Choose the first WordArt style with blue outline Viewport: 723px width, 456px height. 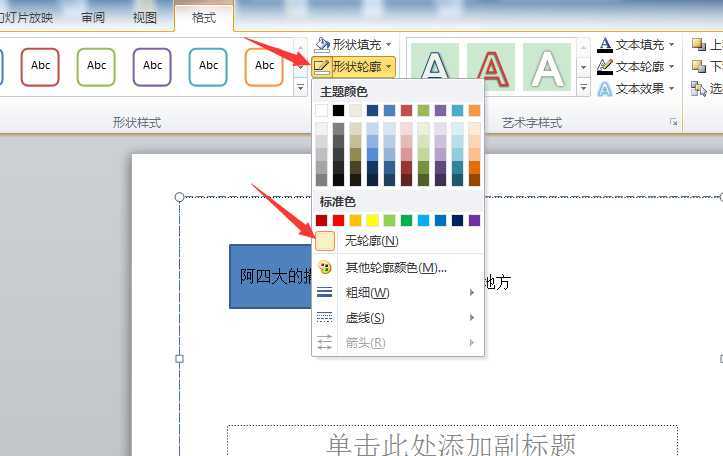click(x=435, y=67)
